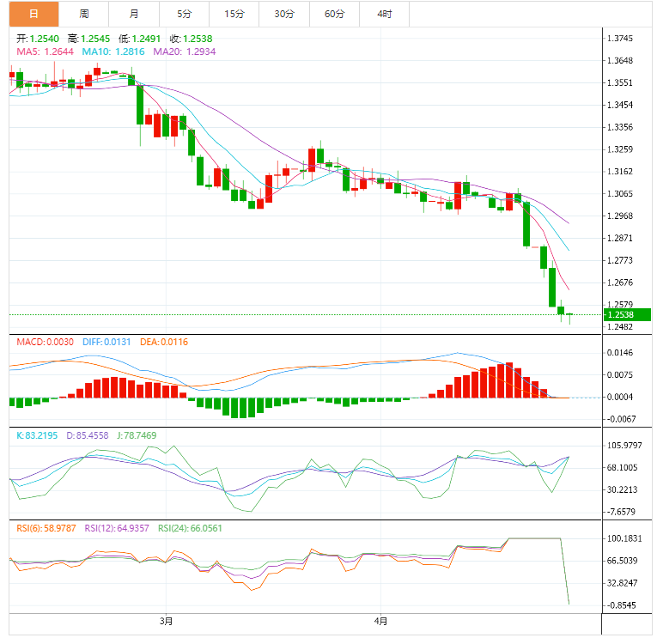Click the J: 78.7469 indicator label
Image resolution: width=657 pixels, height=644 pixels.
pos(137,435)
